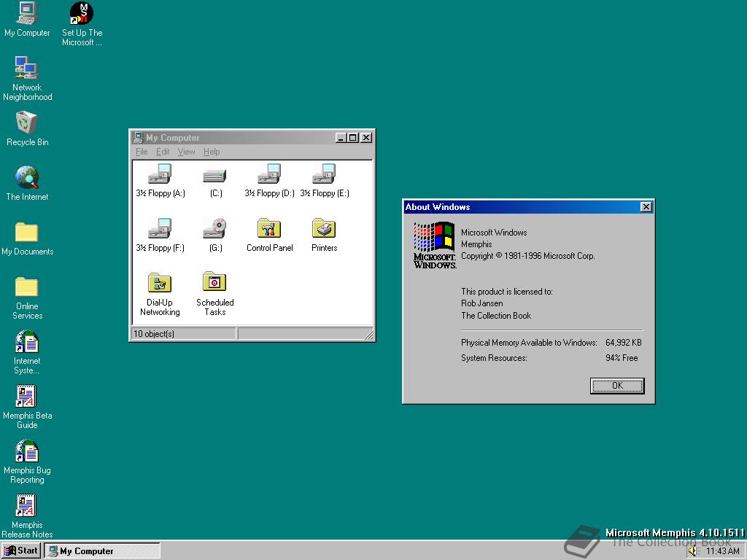
Task: Open the CD-ROM drive (G:)
Action: click(214, 228)
